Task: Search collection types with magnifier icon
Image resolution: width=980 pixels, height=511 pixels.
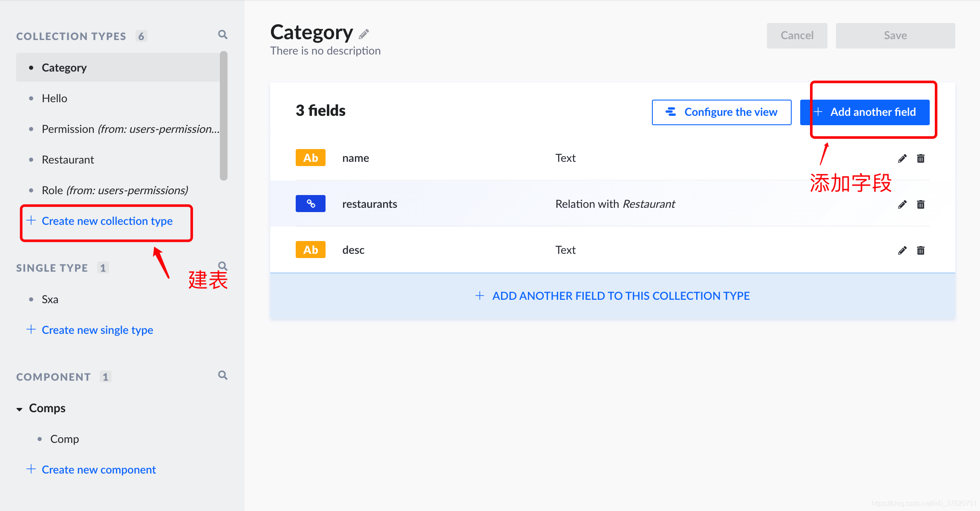Action: coord(222,34)
